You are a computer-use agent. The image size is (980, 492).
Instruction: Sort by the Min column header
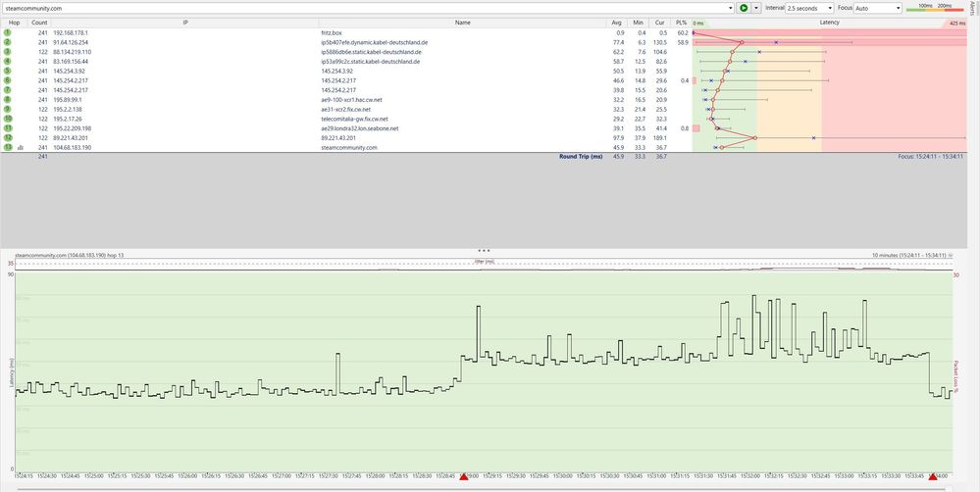coord(638,23)
